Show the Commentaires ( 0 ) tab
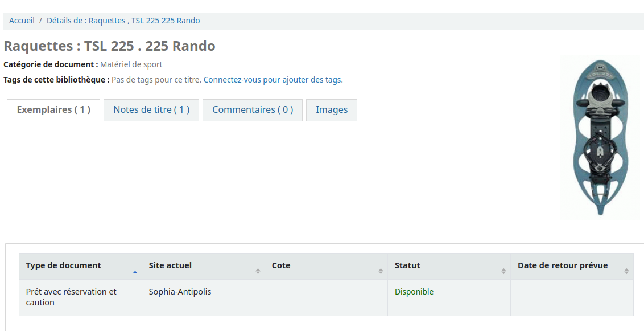 tap(253, 110)
